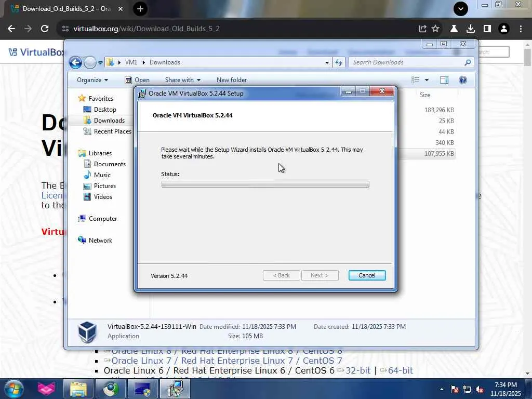This screenshot has width=532, height=399.
Task: Click New folder in the Explorer toolbar
Action: coord(232,80)
